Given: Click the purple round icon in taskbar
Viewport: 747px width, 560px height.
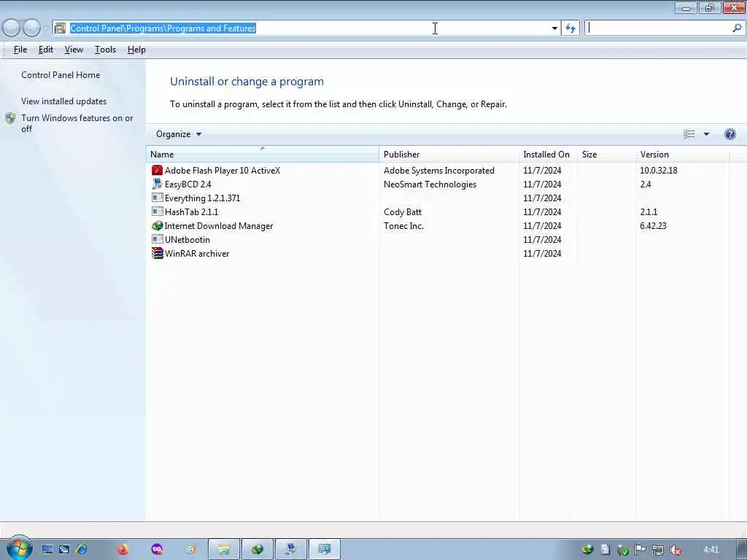Looking at the screenshot, I should click(x=157, y=550).
